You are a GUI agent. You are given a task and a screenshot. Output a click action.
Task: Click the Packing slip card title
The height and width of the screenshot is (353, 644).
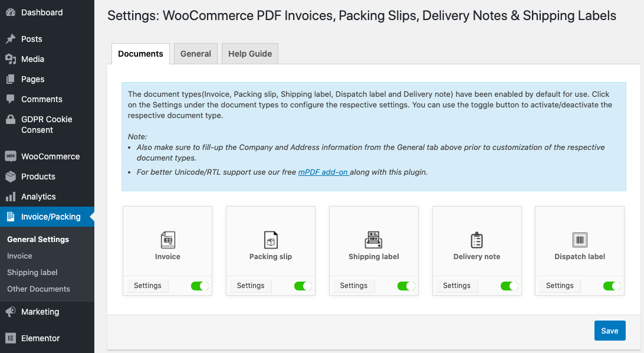pos(271,256)
